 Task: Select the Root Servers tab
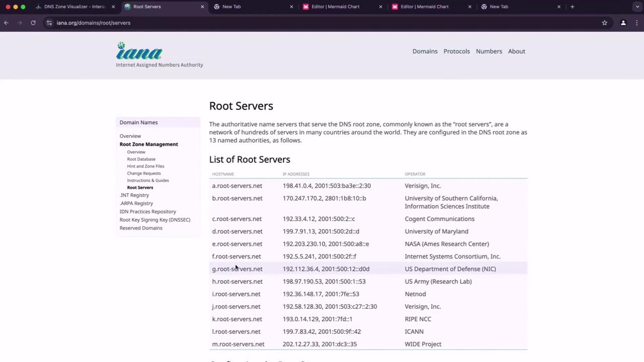click(165, 7)
